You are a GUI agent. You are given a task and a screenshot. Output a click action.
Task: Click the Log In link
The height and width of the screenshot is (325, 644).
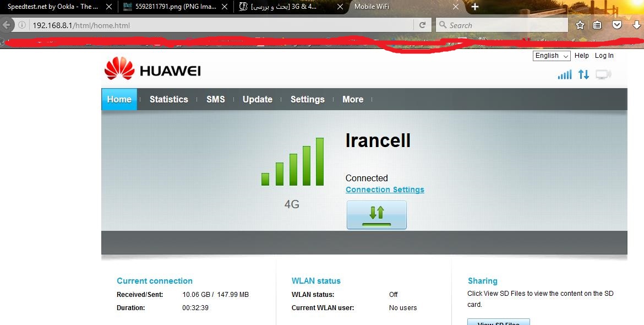click(604, 56)
